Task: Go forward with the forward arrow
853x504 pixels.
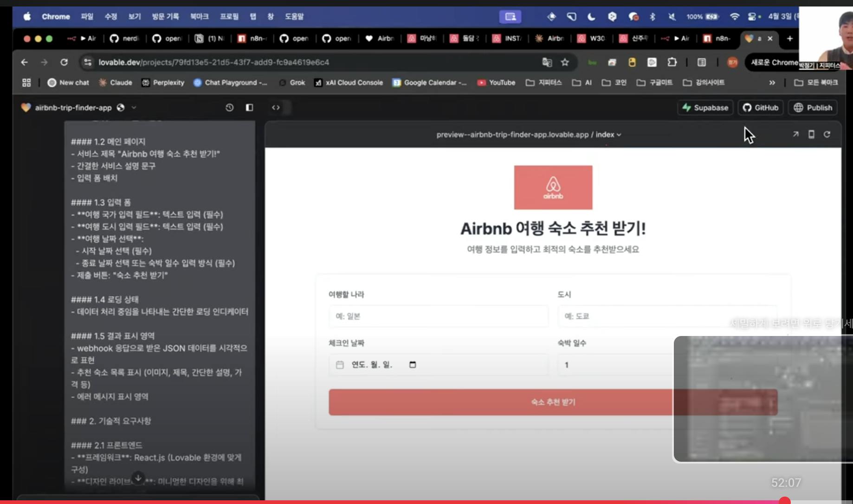Action: (x=44, y=62)
